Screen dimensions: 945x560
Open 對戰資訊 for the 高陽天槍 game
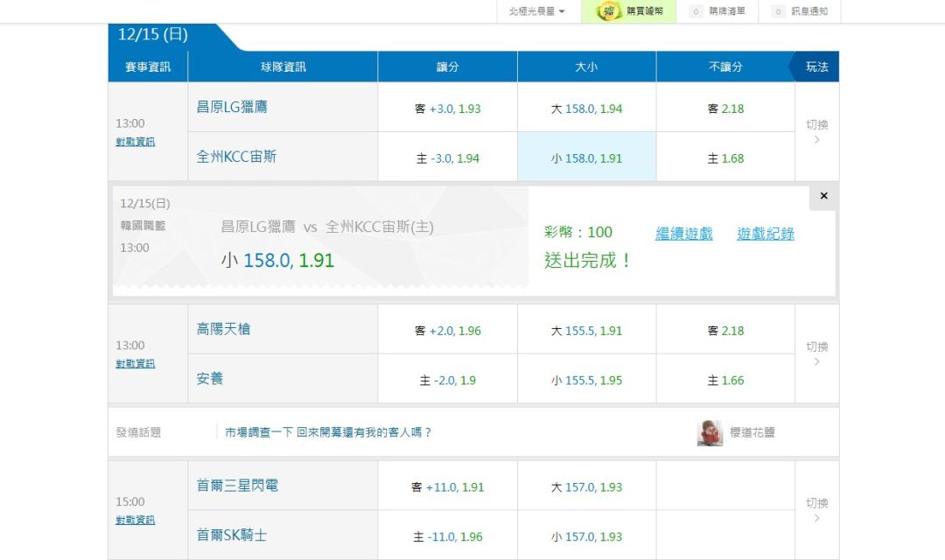point(135,363)
